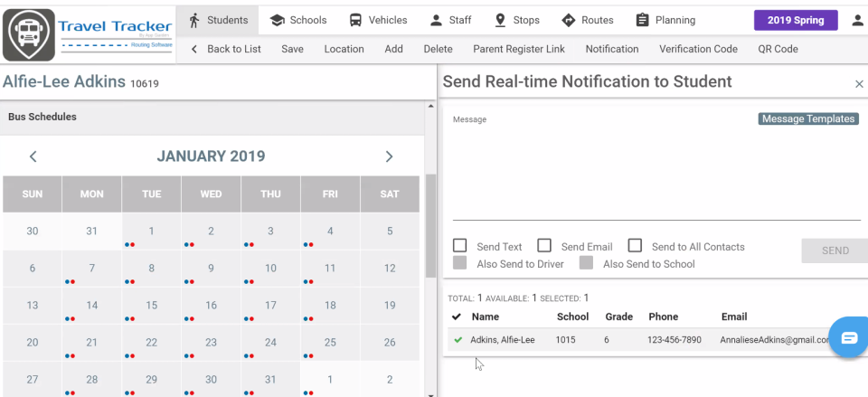The image size is (868, 397).
Task: Select December 30 in the calendar
Action: 33,231
